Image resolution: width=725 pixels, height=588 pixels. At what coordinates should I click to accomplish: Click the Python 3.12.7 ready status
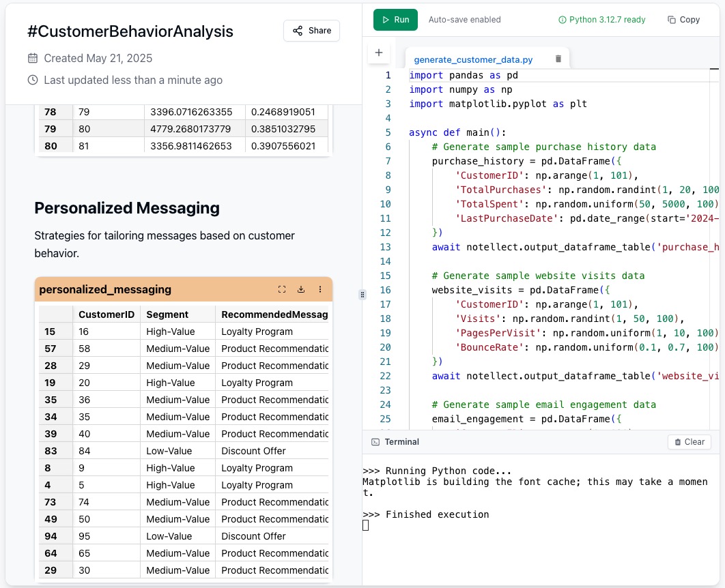click(x=601, y=20)
